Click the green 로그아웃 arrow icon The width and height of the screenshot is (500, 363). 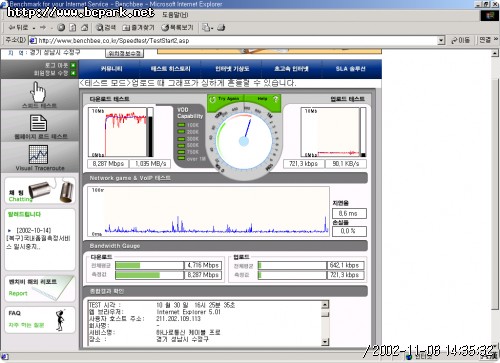coord(73,65)
